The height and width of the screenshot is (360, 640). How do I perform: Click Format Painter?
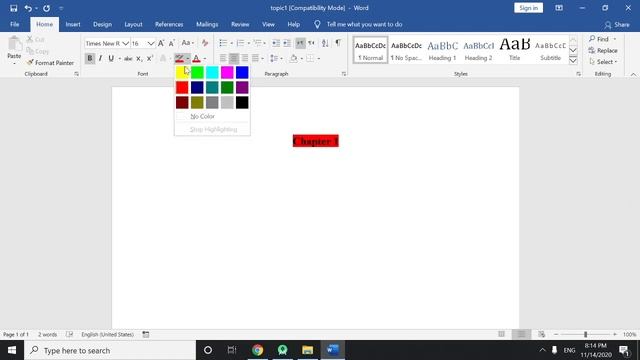tap(51, 63)
